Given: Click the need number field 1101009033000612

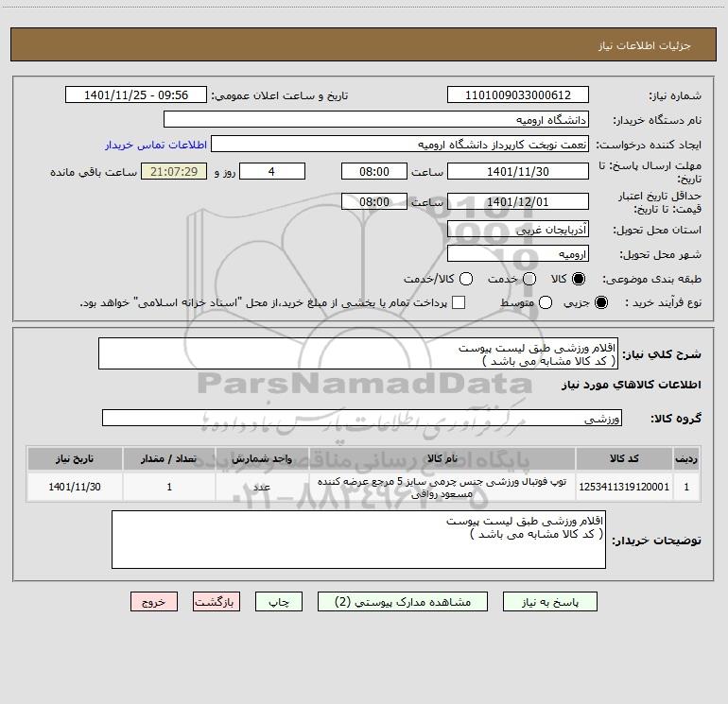Looking at the screenshot, I should 518,95.
